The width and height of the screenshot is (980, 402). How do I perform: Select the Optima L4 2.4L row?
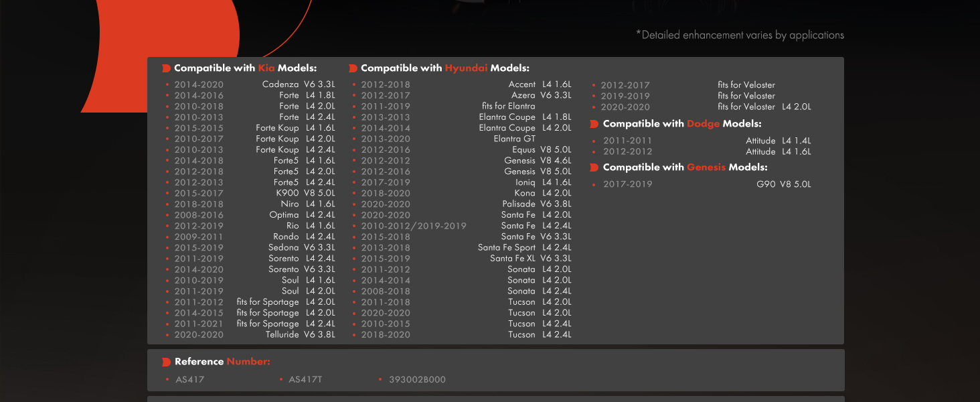coord(250,215)
